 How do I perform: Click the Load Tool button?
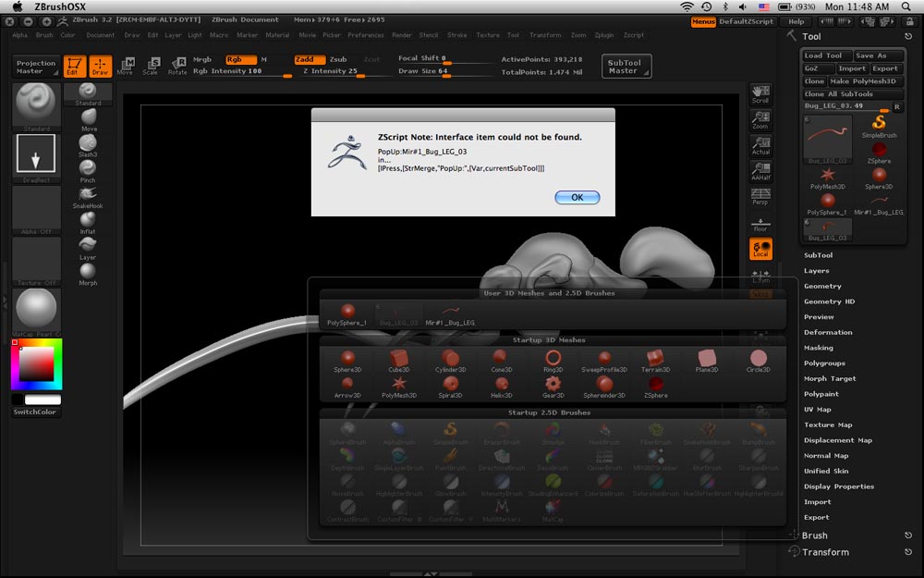point(827,55)
